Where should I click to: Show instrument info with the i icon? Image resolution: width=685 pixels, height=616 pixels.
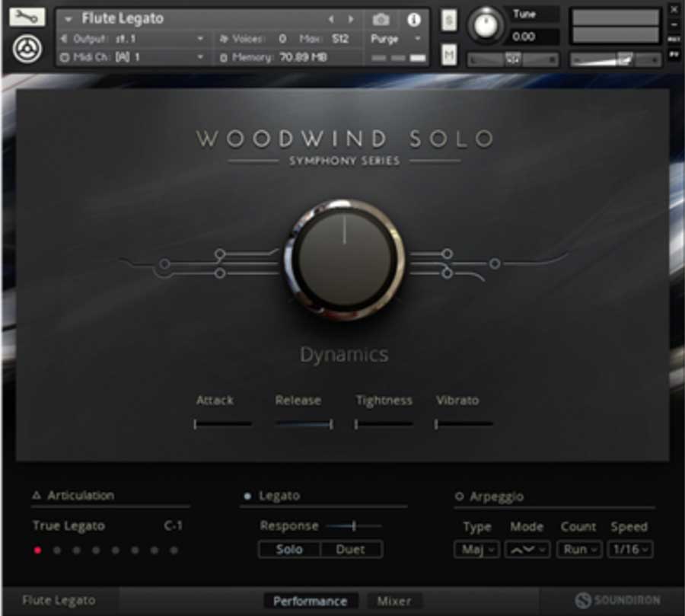[414, 19]
